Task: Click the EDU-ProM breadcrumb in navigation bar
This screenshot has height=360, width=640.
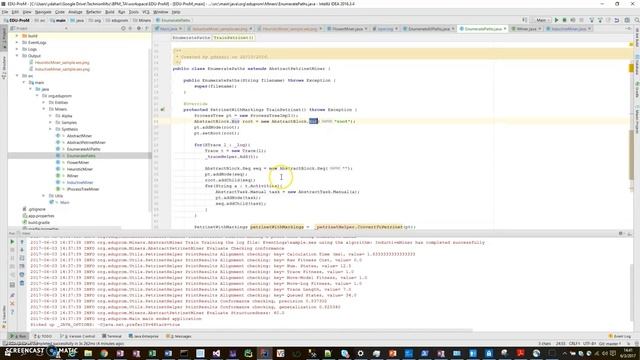Action: coord(16,20)
